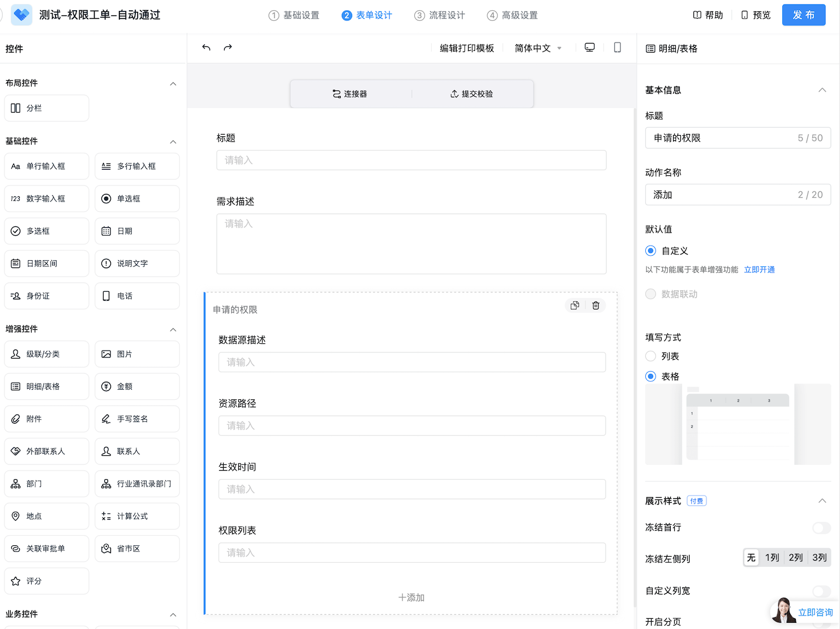Choose the 自定义 default value radio
Viewport: 840px width, 629px height.
coord(651,251)
